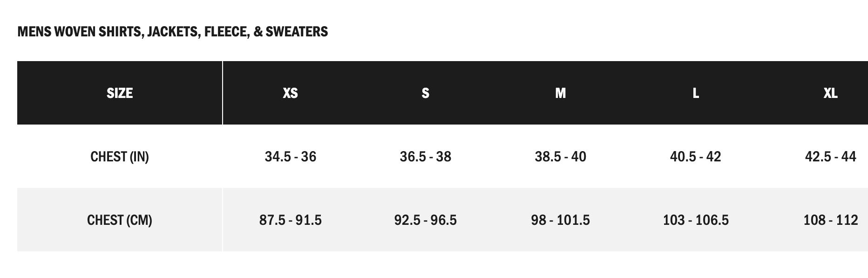The image size is (868, 278).
Task: Pick the 38.5 - 40 inch value
Action: 560,157
